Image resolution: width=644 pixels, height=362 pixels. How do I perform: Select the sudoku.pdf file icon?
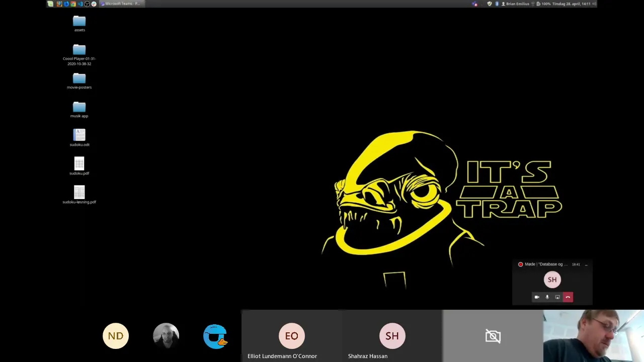pyautogui.click(x=79, y=166)
